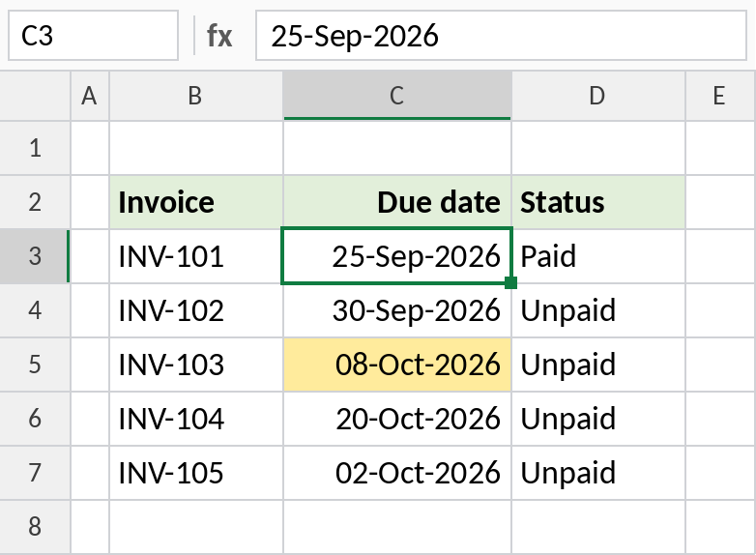The width and height of the screenshot is (756, 555).
Task: Select cell containing INV-105
Action: coord(196,472)
